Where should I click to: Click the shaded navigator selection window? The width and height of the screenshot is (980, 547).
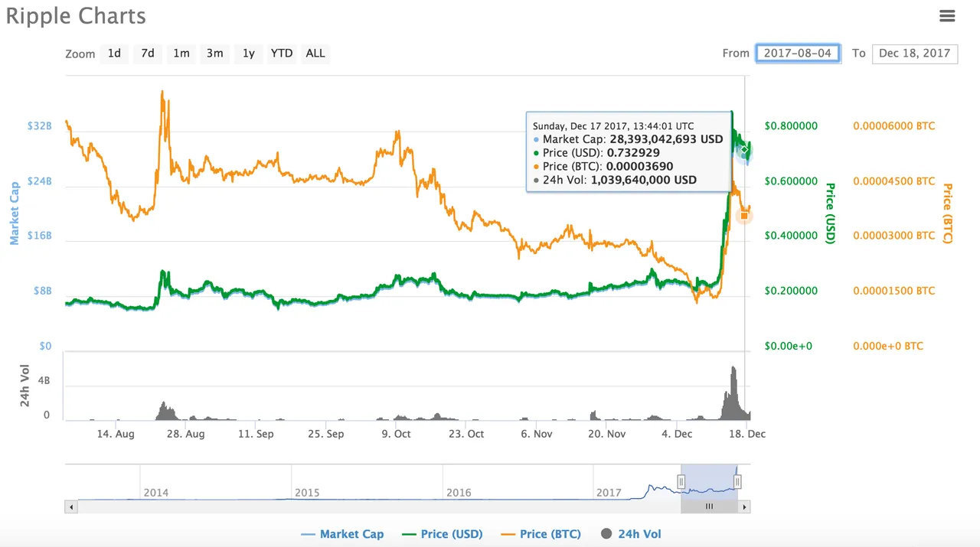pos(709,481)
